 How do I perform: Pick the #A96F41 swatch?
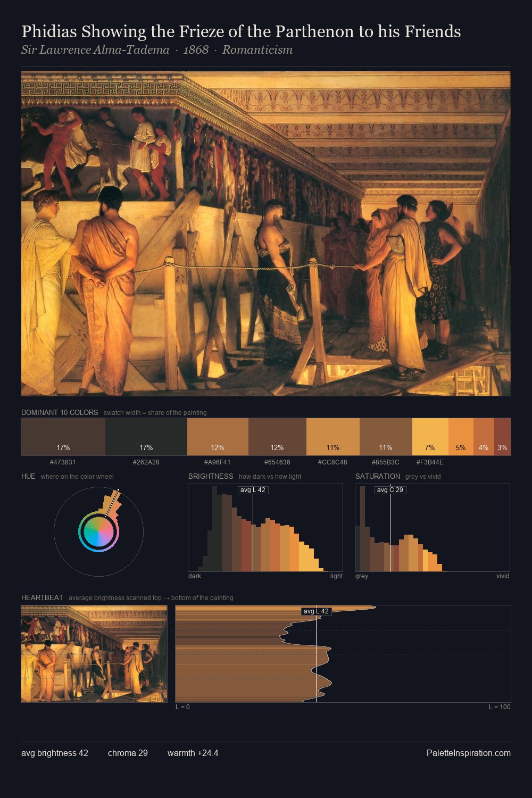coord(218,437)
